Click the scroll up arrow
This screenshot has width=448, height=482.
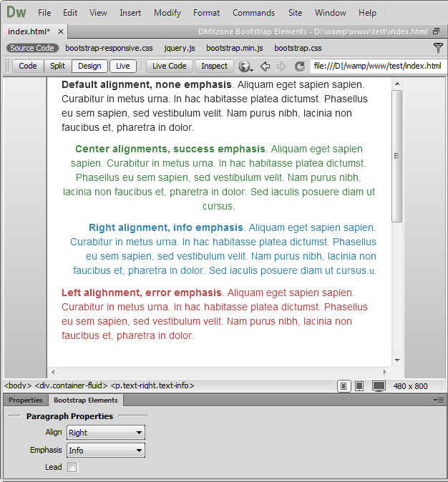point(397,84)
